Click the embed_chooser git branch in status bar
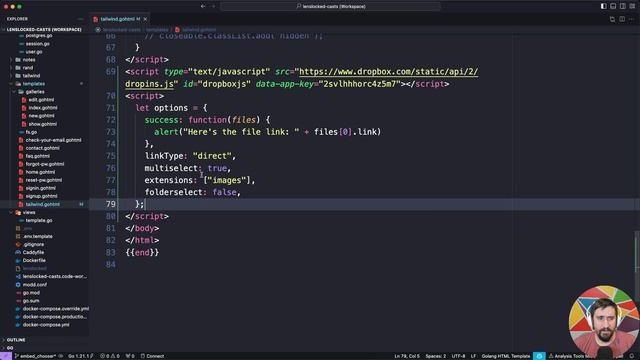Viewport: 640px width, 360px height. pos(36,356)
